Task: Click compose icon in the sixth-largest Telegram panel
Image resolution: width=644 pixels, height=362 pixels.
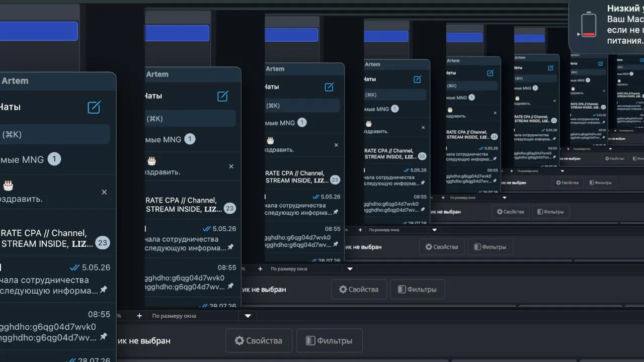Action: 550,68
